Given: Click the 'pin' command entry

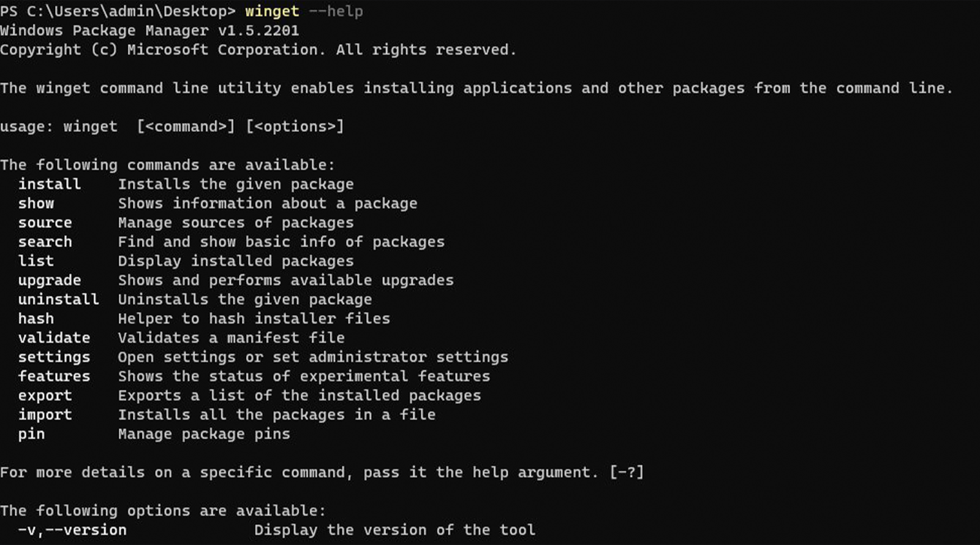Looking at the screenshot, I should tap(31, 434).
